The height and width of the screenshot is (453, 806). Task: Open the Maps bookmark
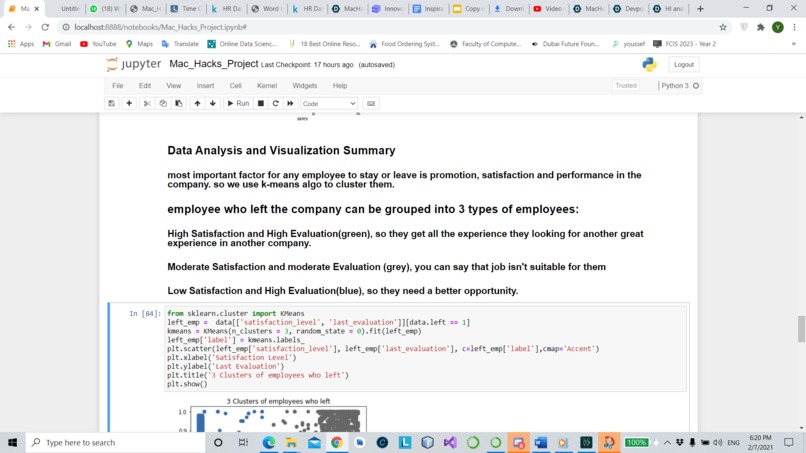point(139,44)
